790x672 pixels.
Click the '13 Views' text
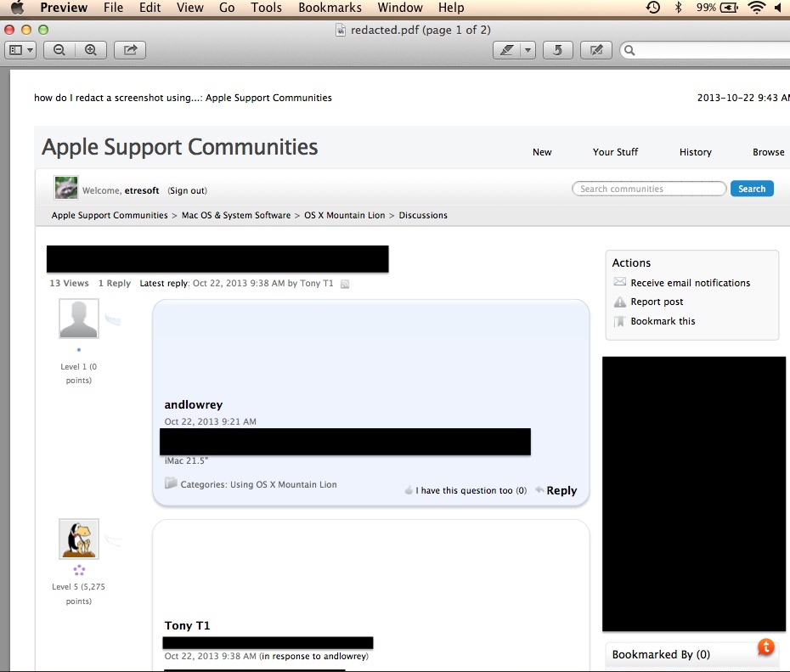point(69,283)
